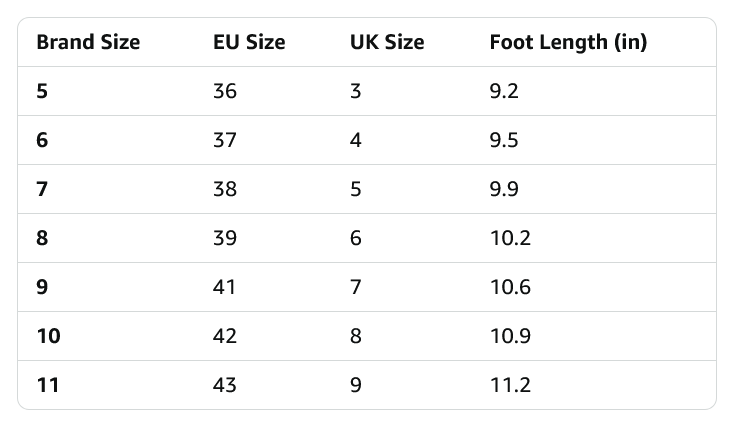This screenshot has width=739, height=424.
Task: Click UK size 6 cell
Action: 356,238
